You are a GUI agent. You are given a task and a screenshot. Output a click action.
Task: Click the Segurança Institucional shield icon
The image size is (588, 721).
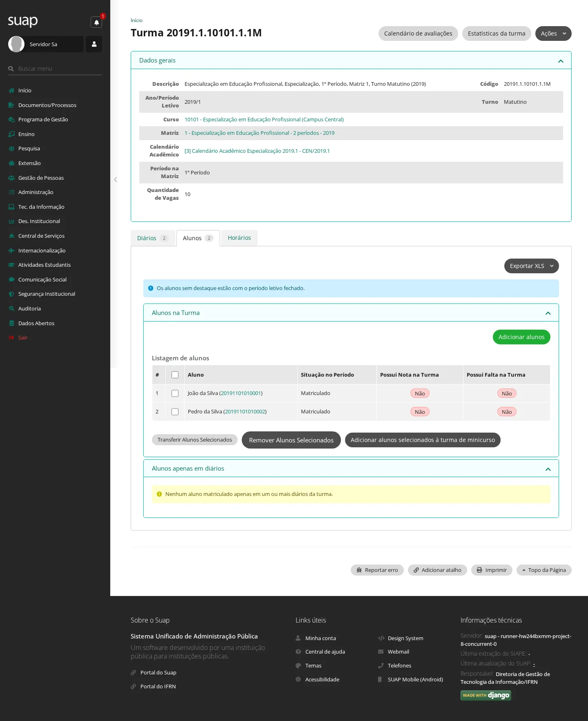pyautogui.click(x=11, y=294)
